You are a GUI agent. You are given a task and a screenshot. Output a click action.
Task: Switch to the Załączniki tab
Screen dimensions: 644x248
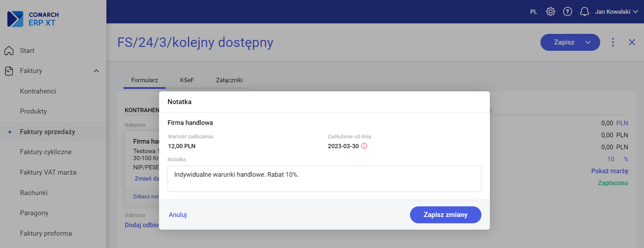tap(229, 80)
